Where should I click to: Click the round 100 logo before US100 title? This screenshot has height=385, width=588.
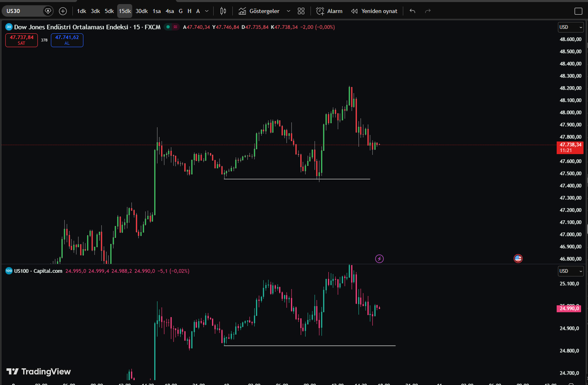(x=9, y=271)
